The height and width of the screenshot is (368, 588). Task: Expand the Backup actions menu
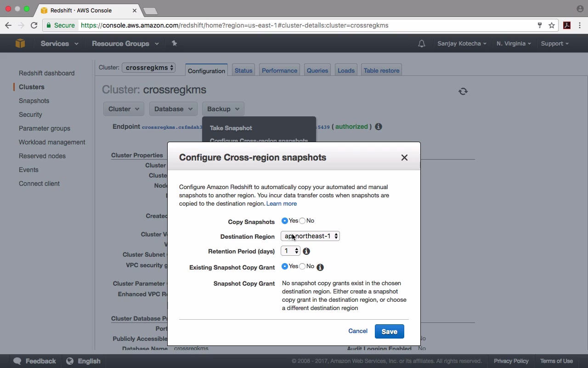click(223, 109)
